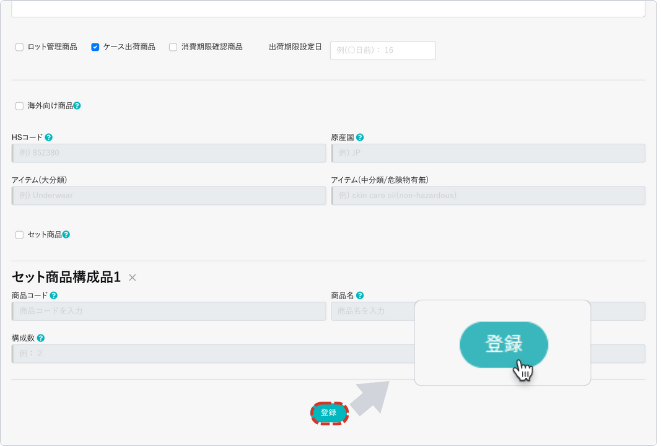Toggle the 海外向け商品 checkbox

[x=19, y=105]
